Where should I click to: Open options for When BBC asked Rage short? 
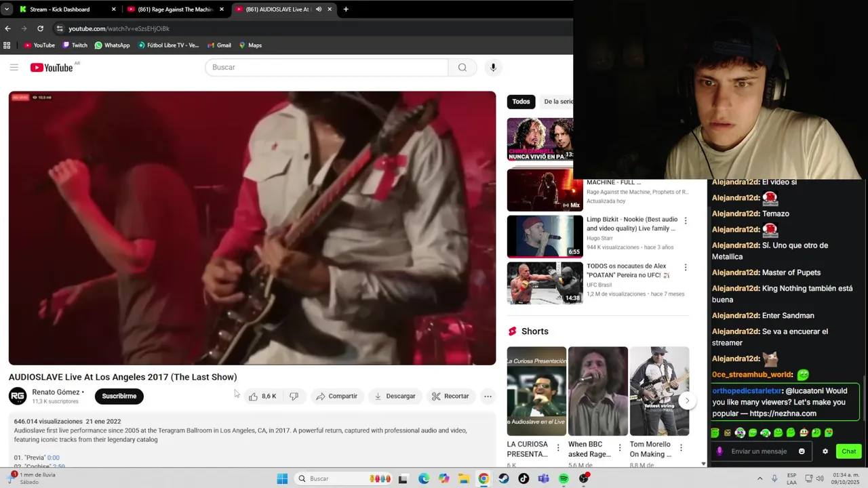(x=619, y=448)
